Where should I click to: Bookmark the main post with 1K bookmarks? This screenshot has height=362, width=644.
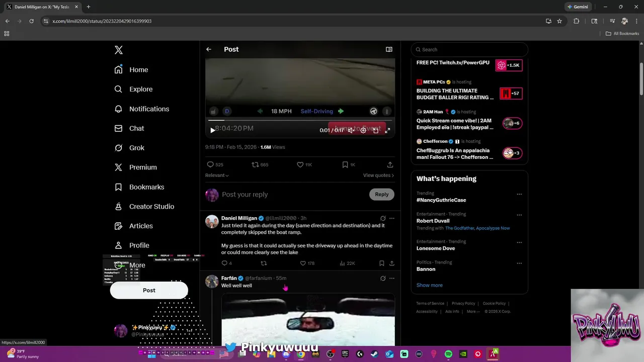pos(349,164)
